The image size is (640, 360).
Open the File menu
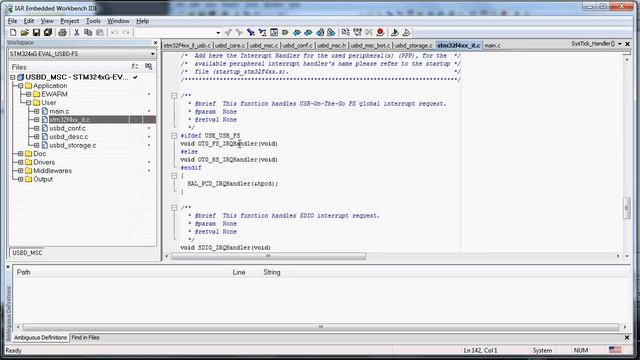pos(12,21)
